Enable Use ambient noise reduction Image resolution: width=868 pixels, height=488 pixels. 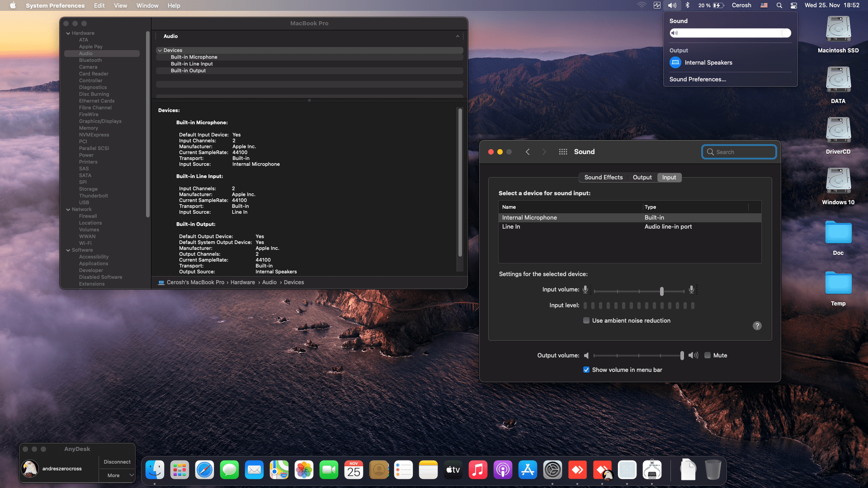click(586, 320)
